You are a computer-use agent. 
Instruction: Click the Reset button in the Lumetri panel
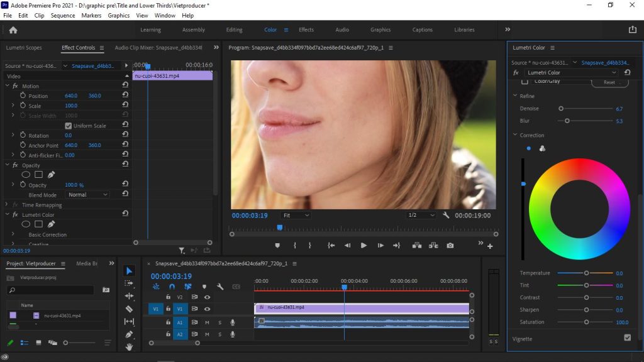[x=609, y=82]
